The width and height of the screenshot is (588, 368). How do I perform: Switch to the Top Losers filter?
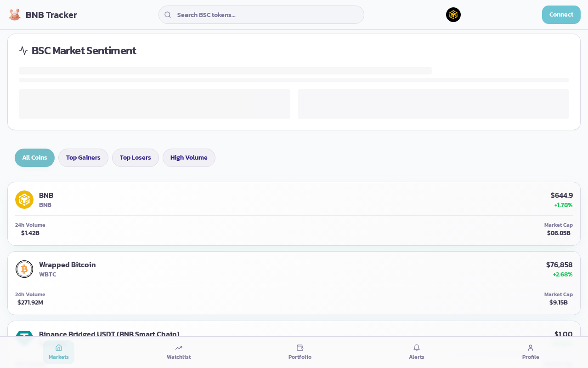136,158
